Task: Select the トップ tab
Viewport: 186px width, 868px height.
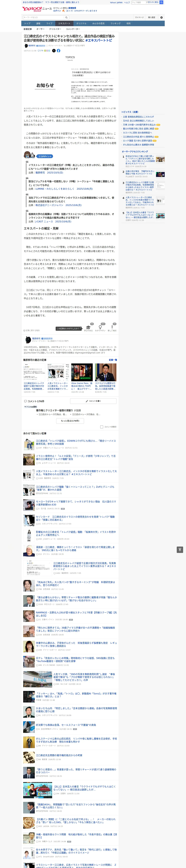Action: pyautogui.click(x=27, y=24)
